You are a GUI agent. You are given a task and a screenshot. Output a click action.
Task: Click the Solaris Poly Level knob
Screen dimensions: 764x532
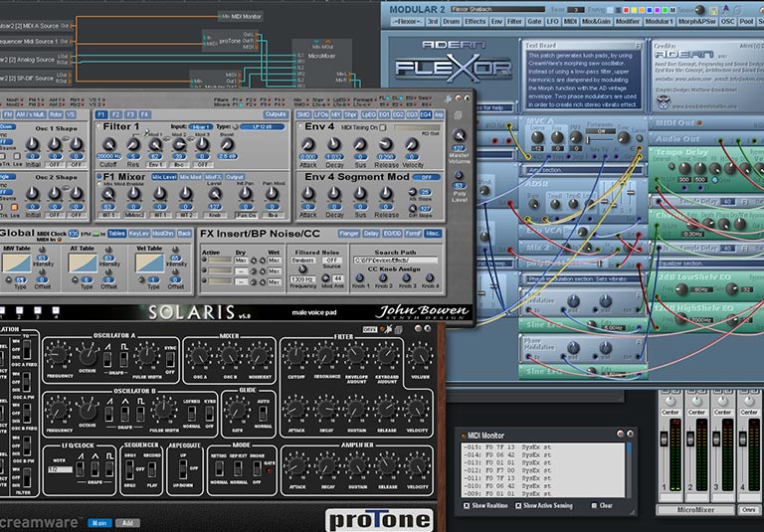tap(458, 175)
